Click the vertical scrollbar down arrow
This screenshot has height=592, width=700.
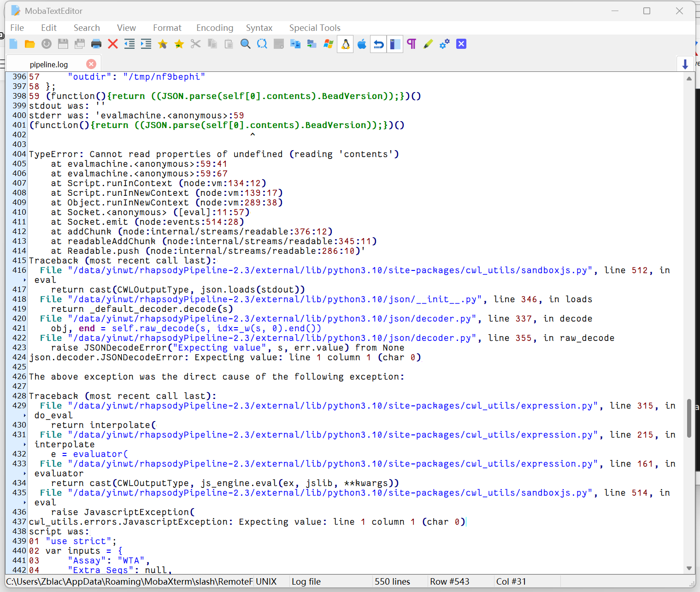(689, 568)
